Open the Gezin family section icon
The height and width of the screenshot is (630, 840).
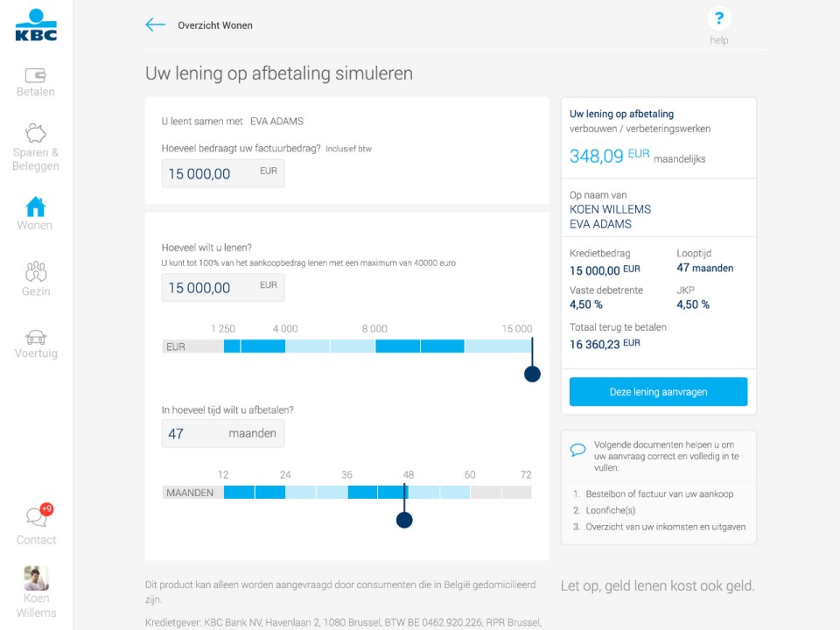pyautogui.click(x=35, y=272)
